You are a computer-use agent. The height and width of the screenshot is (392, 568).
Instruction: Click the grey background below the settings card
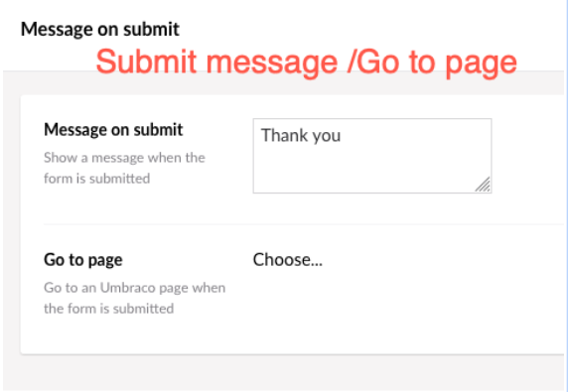283,373
